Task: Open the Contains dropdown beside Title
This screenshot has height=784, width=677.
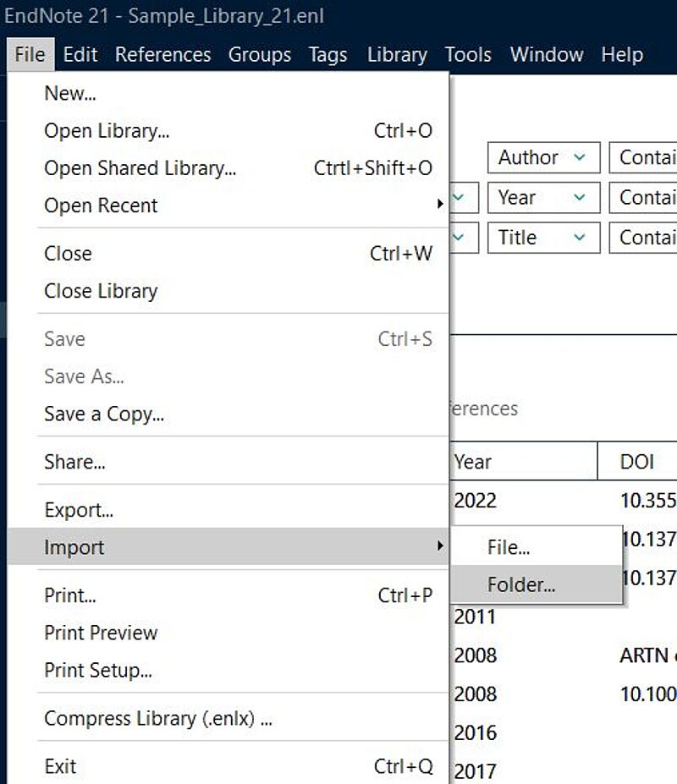Action: click(x=643, y=238)
